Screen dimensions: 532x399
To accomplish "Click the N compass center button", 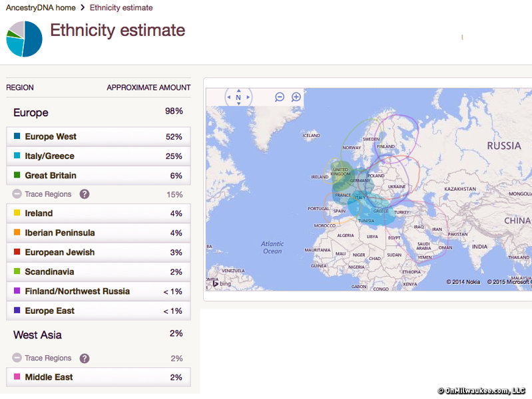I will [238, 97].
